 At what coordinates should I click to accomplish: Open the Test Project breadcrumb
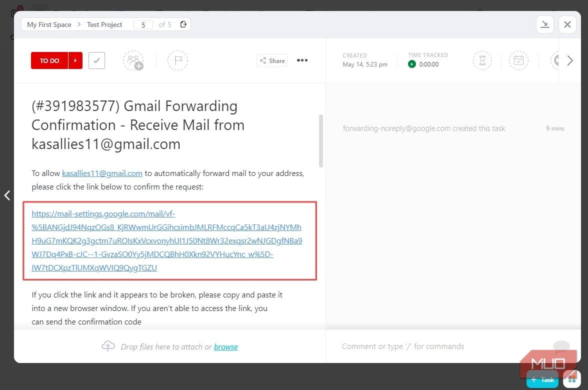pyautogui.click(x=104, y=24)
